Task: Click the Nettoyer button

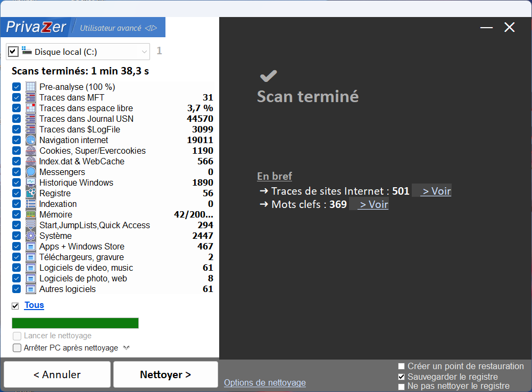Action: click(165, 374)
